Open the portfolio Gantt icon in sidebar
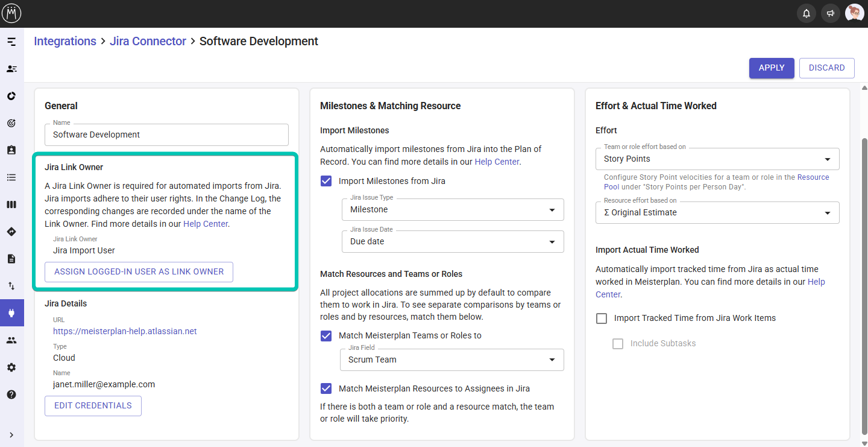This screenshot has width=868, height=447. [11, 42]
